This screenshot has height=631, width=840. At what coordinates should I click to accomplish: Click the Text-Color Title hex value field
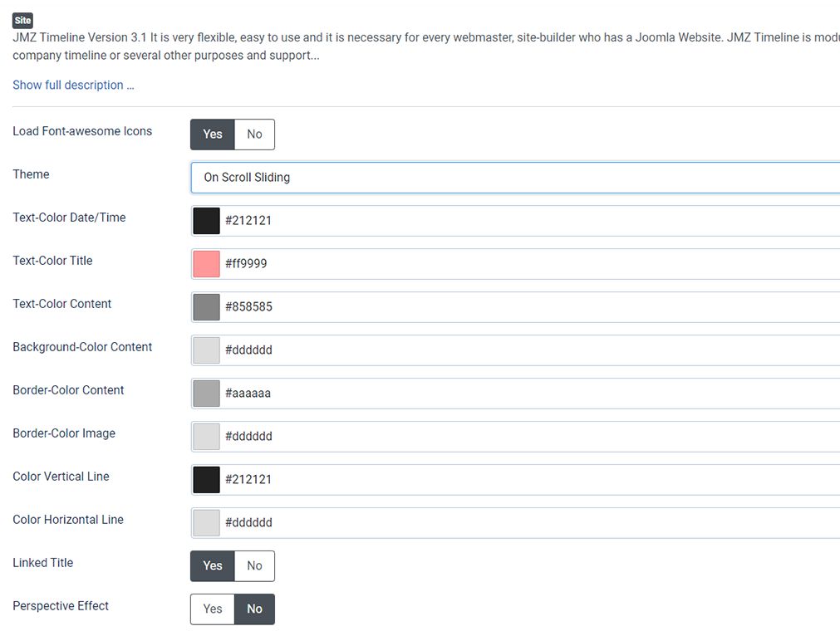click(x=530, y=264)
